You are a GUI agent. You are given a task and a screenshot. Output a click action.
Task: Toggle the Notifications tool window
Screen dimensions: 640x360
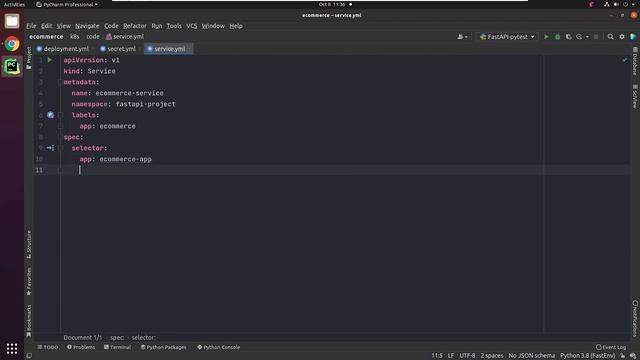tap(635, 318)
